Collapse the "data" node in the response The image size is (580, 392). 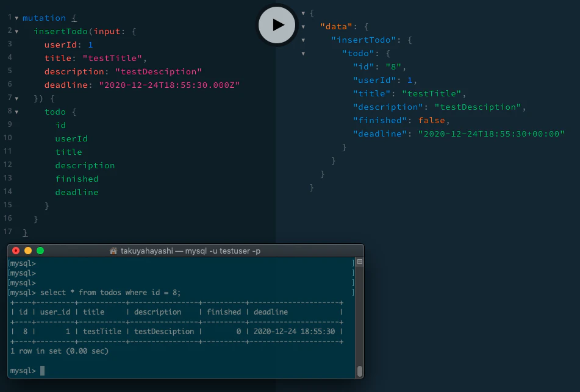303,27
